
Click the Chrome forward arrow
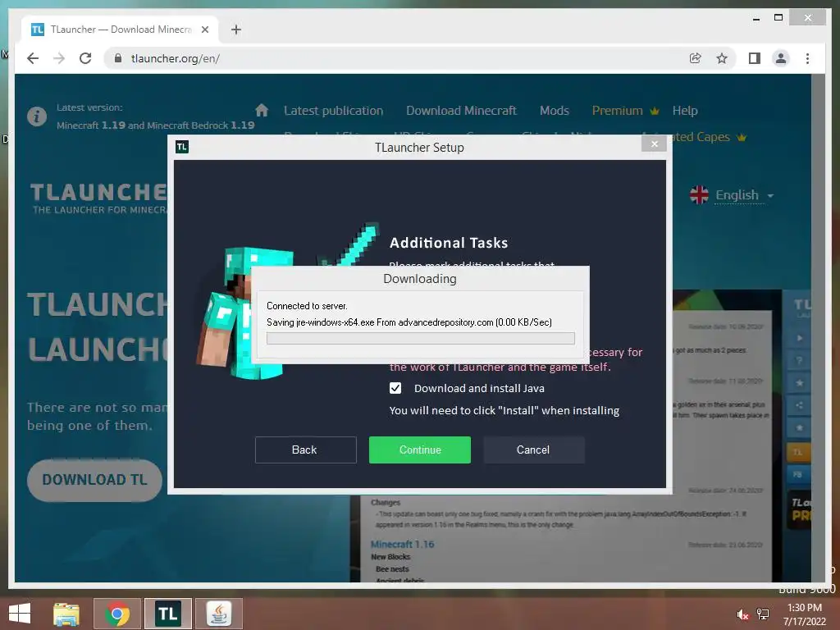click(59, 58)
